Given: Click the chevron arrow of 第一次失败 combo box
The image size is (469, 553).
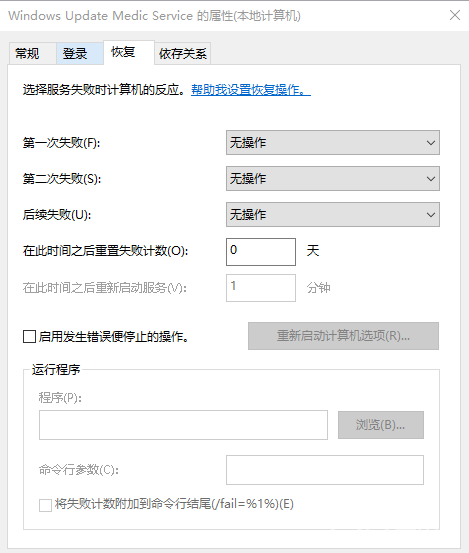Looking at the screenshot, I should pos(431,143).
